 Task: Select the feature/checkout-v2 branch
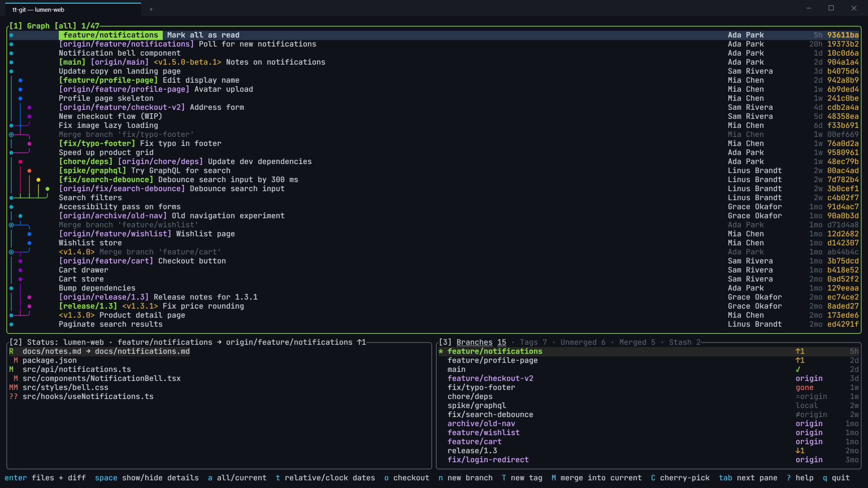(x=648, y=378)
